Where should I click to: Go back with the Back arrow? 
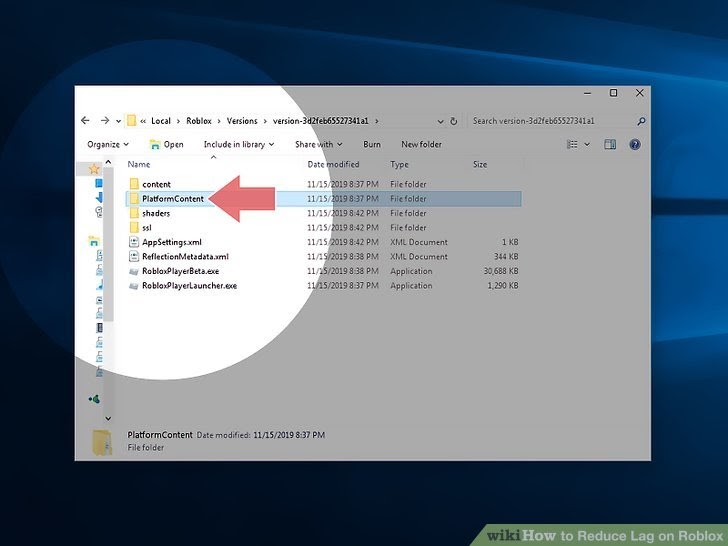point(85,121)
